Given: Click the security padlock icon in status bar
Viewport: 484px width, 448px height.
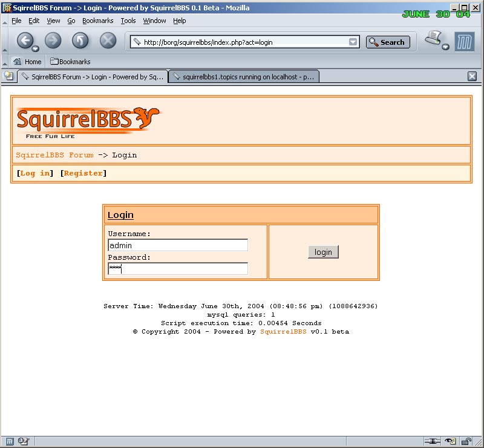Looking at the screenshot, I should coord(466,441).
